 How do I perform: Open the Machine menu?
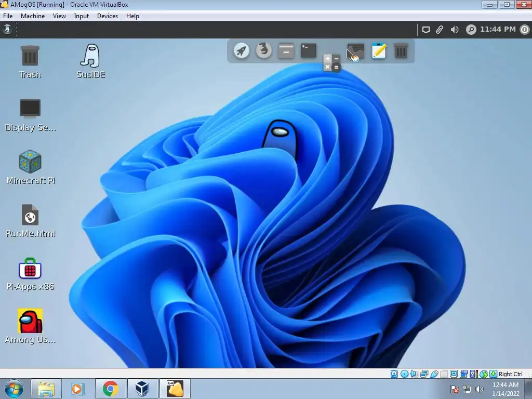33,16
